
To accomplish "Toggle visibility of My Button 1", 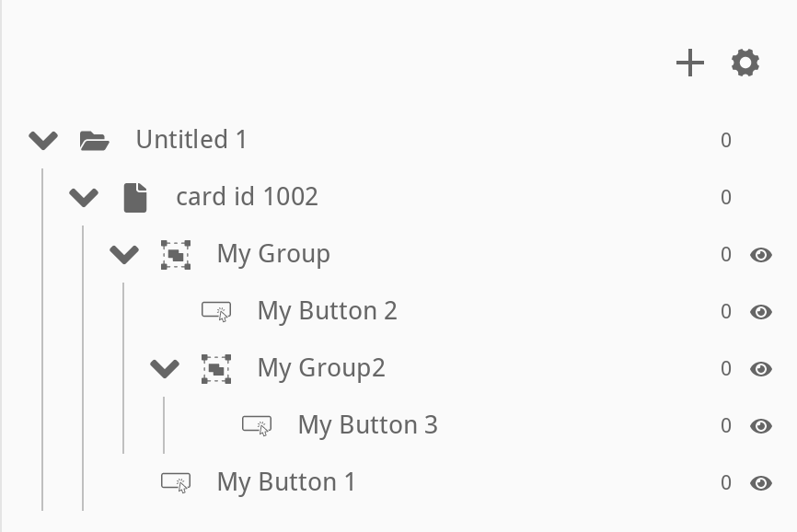I will (761, 483).
